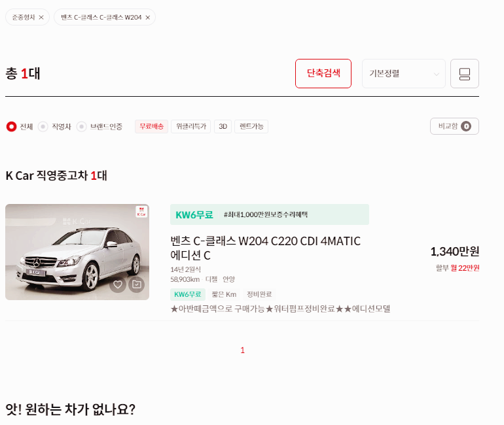Add the car to compare folder icon
The height and width of the screenshot is (425, 504).
[137, 284]
